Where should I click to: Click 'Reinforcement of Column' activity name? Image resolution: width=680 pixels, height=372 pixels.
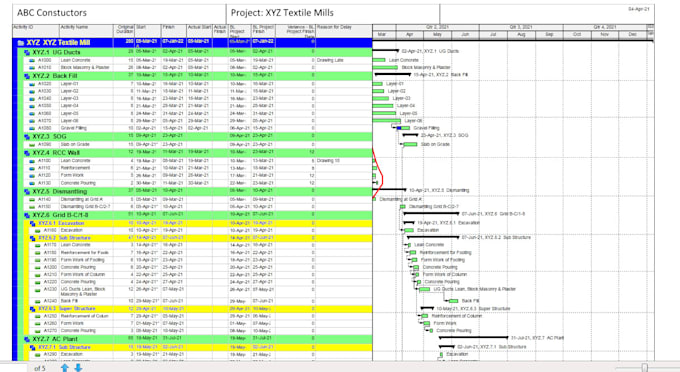pos(85,316)
